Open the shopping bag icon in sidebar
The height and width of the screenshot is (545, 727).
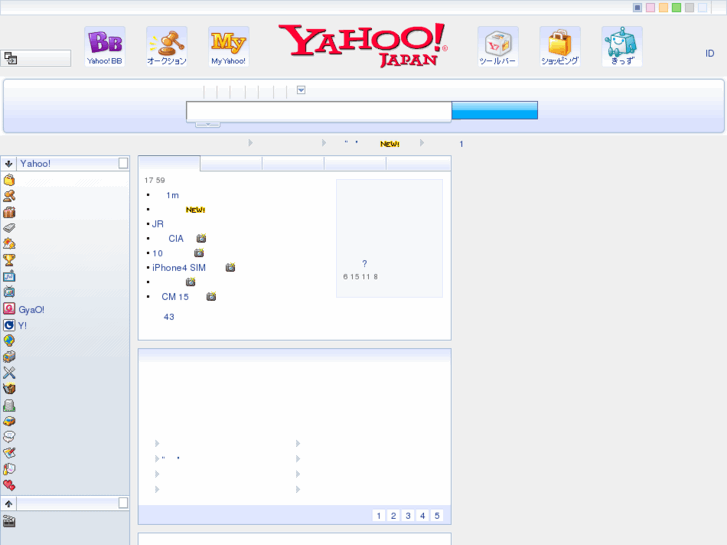[x=9, y=180]
